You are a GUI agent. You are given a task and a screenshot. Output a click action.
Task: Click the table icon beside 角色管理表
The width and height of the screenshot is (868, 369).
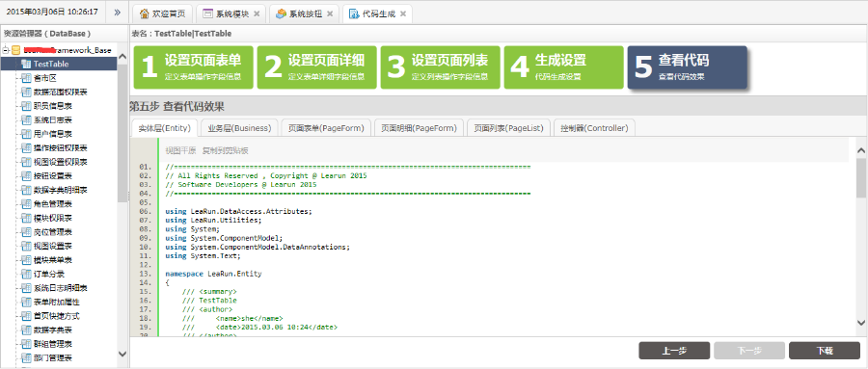(x=25, y=204)
